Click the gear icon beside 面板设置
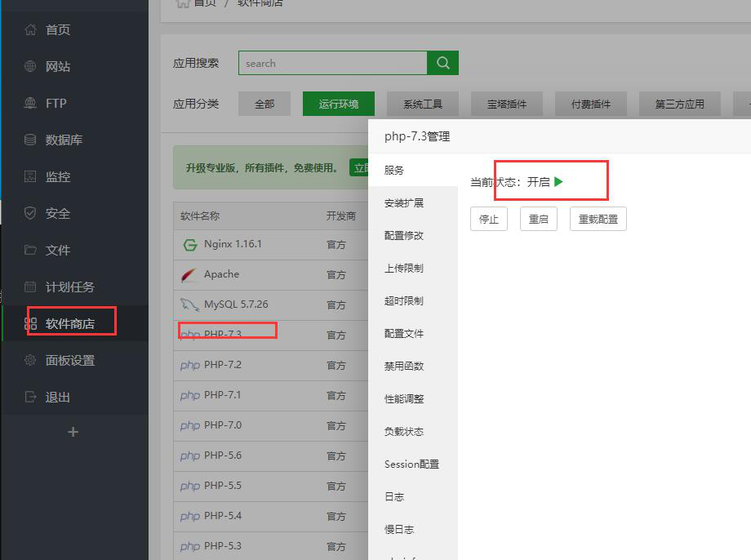Image resolution: width=751 pixels, height=560 pixels. coord(30,360)
